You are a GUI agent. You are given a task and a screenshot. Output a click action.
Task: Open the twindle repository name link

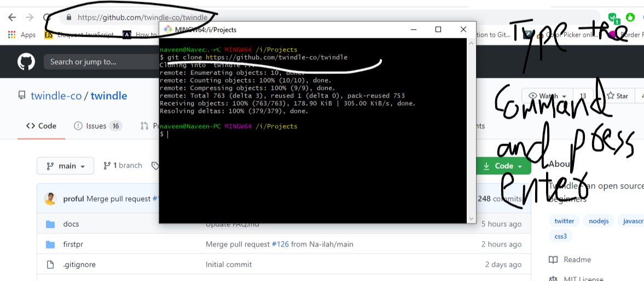[109, 96]
